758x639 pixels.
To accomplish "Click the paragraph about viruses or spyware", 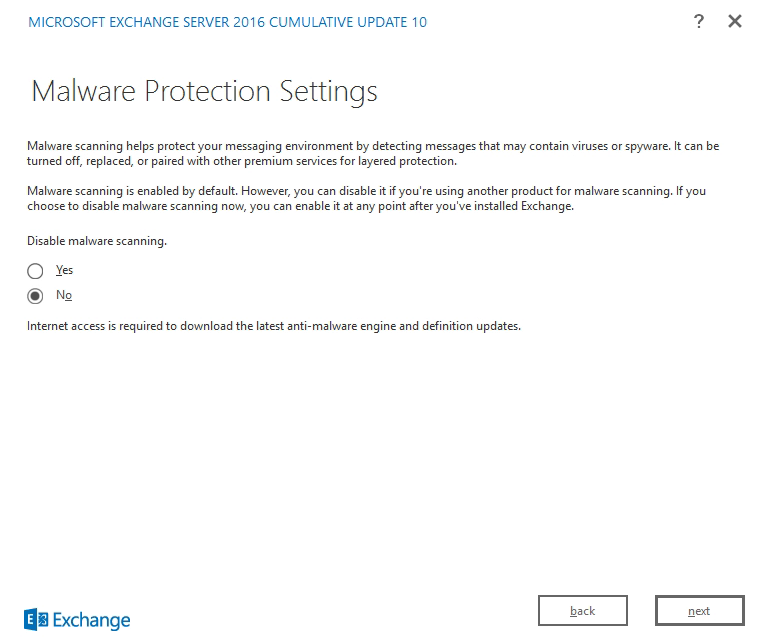I will pos(373,153).
